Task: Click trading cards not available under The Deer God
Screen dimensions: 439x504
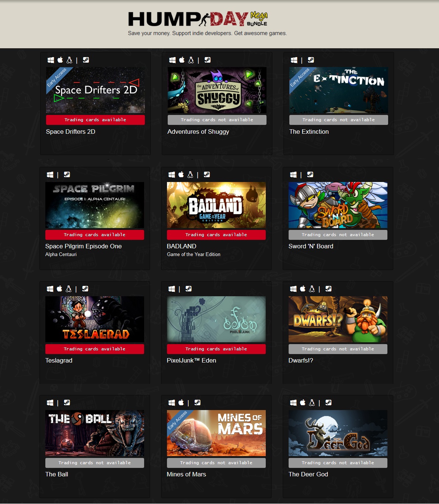Action: coord(338,463)
